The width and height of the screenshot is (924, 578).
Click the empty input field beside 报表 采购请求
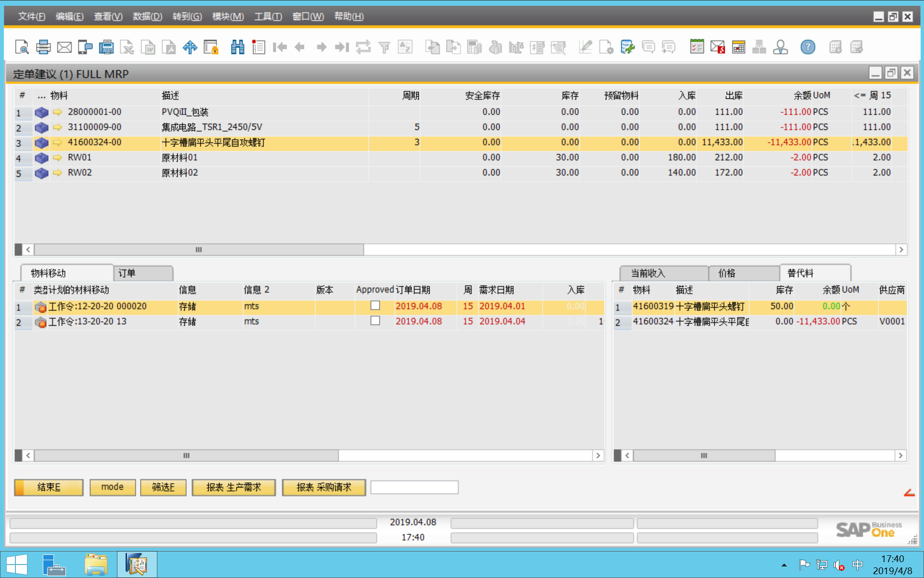[x=414, y=487]
